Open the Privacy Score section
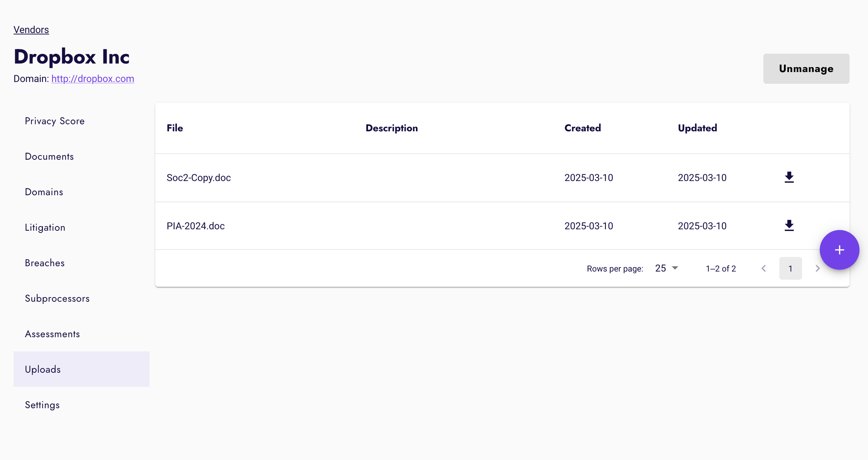 pos(82,121)
